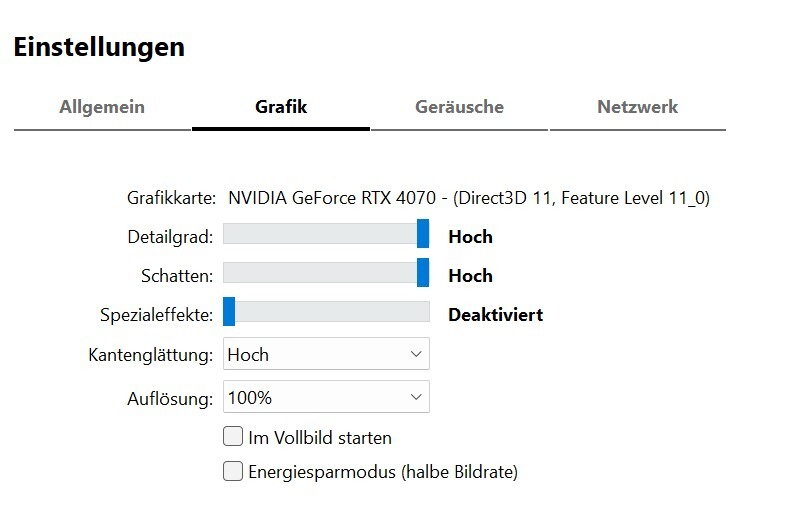The width and height of the screenshot is (785, 526).
Task: Click middle of the Detailgrad slider track
Action: click(x=326, y=234)
